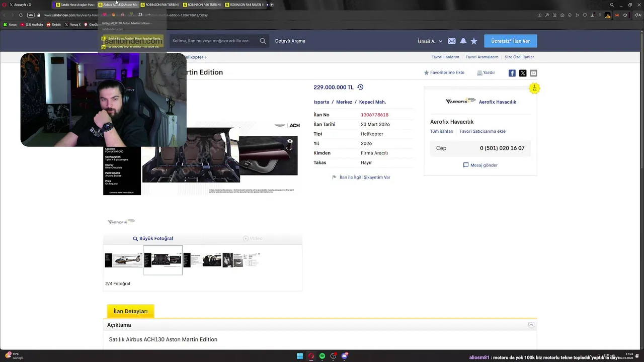Open the weather widget in taskbar

pos(14,356)
